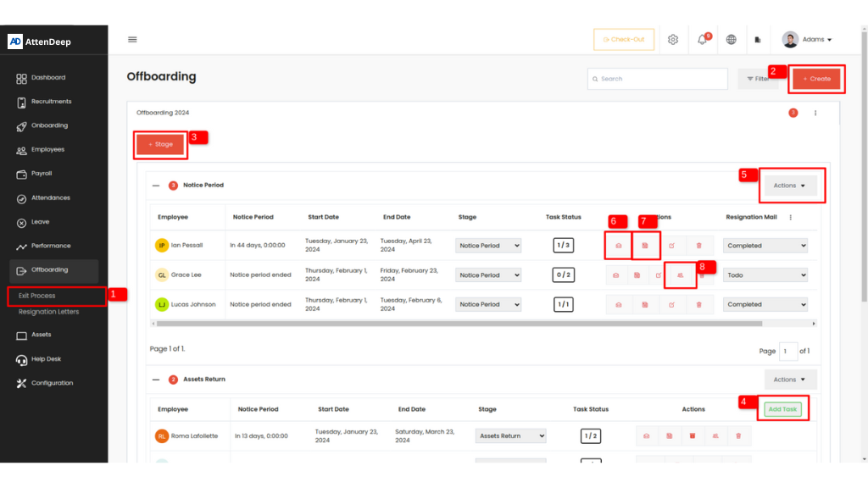The width and height of the screenshot is (868, 488).
Task: Open the Actions dropdown for Notice Period
Action: (790, 186)
